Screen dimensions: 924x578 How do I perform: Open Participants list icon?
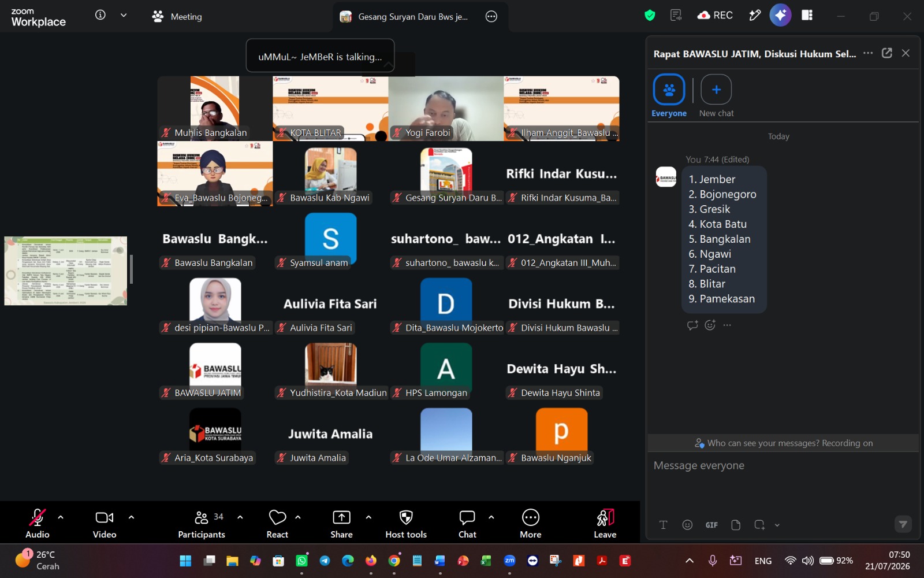point(202,517)
